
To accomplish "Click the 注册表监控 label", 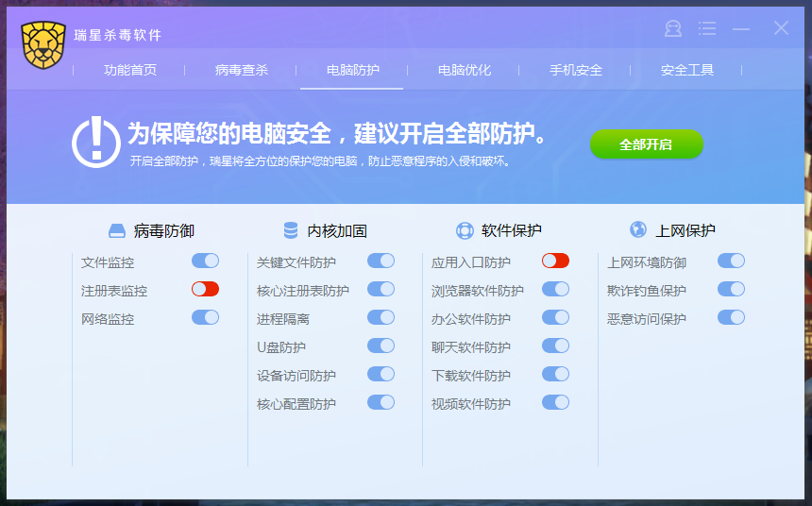I will tap(114, 291).
